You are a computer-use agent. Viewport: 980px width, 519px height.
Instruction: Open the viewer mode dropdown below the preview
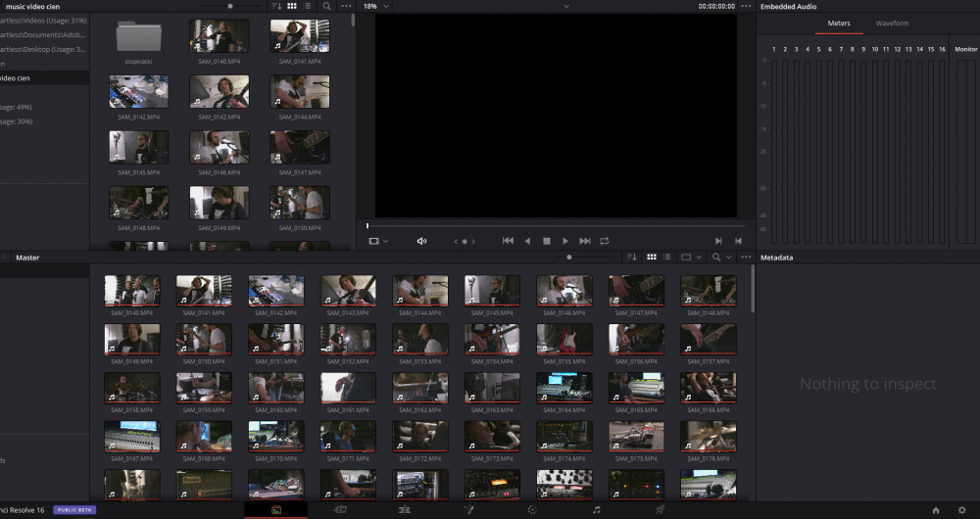point(378,241)
